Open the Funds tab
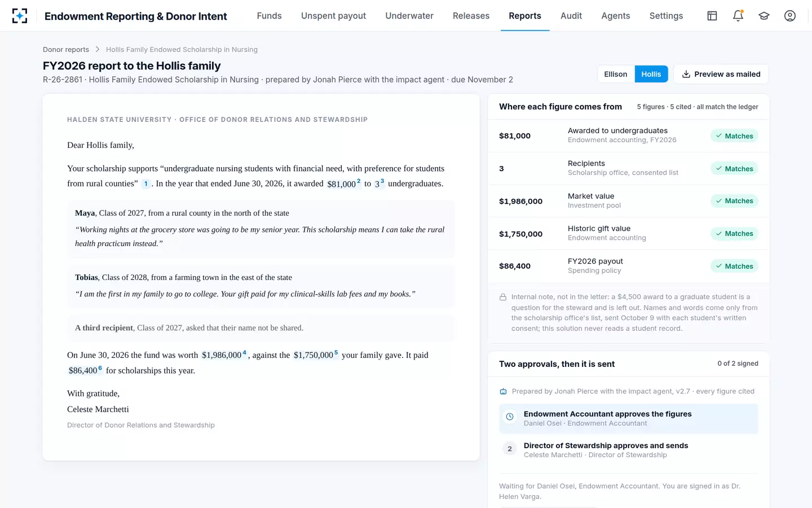The height and width of the screenshot is (508, 812). 270,16
